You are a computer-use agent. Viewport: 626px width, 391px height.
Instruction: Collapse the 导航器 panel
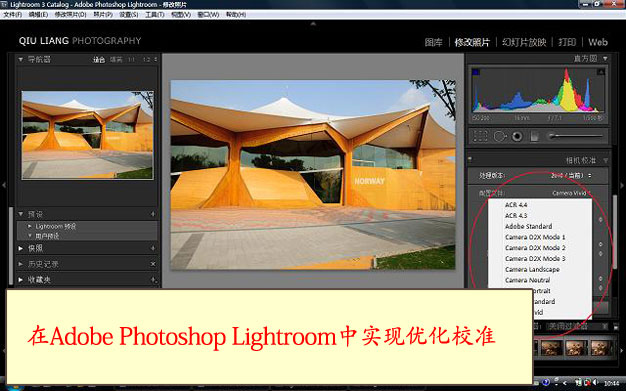(x=20, y=60)
